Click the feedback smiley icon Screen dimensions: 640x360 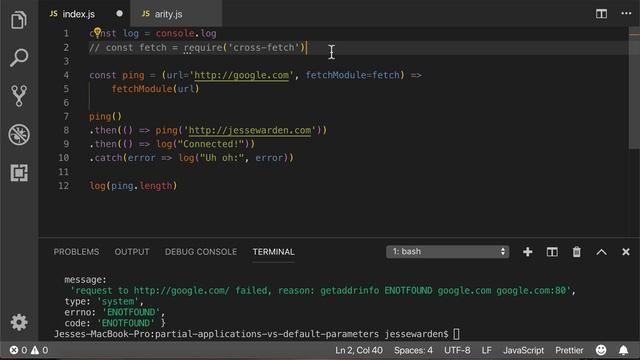coord(601,350)
